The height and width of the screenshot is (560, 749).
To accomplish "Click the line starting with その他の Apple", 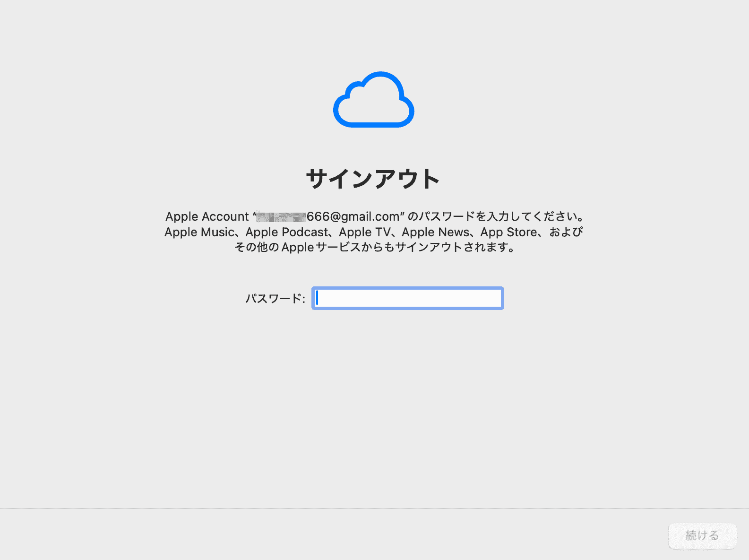I will [374, 247].
